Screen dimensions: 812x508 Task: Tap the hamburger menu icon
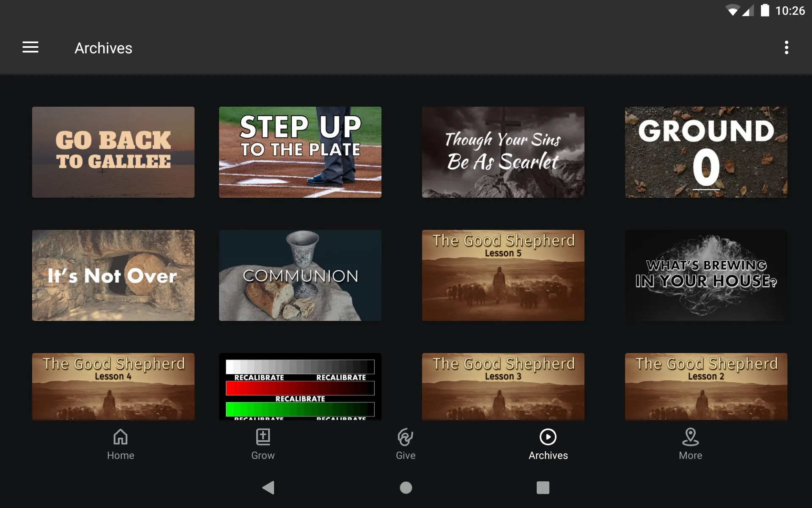point(30,48)
